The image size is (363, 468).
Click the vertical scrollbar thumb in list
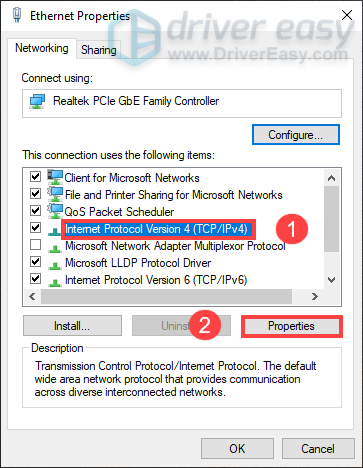click(x=331, y=219)
